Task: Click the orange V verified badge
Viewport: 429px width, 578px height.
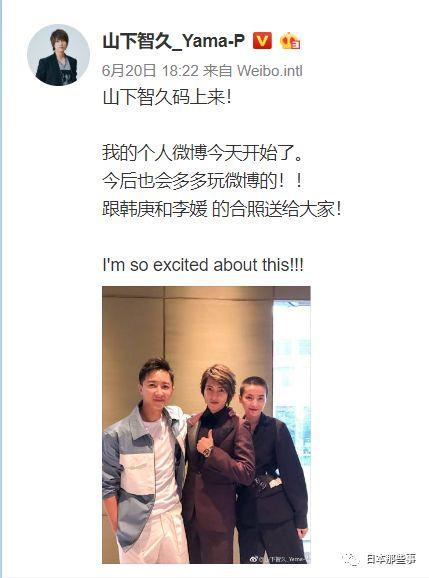Action: pyautogui.click(x=262, y=41)
